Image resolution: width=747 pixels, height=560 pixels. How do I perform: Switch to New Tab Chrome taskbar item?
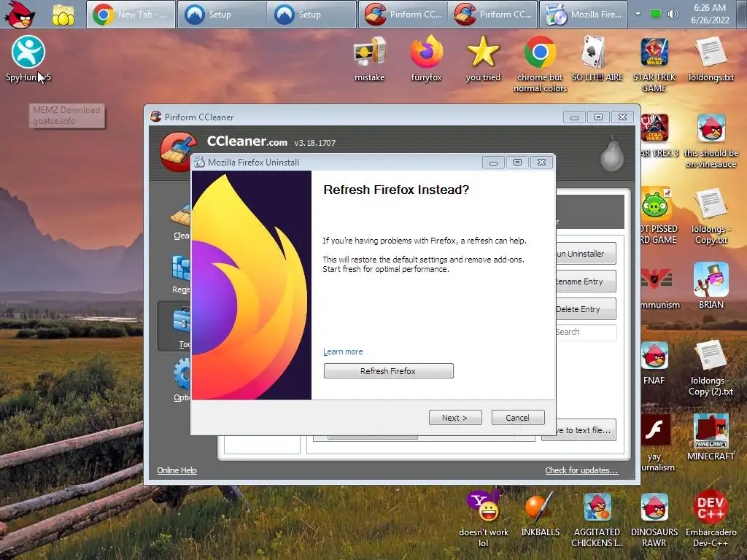pyautogui.click(x=131, y=15)
